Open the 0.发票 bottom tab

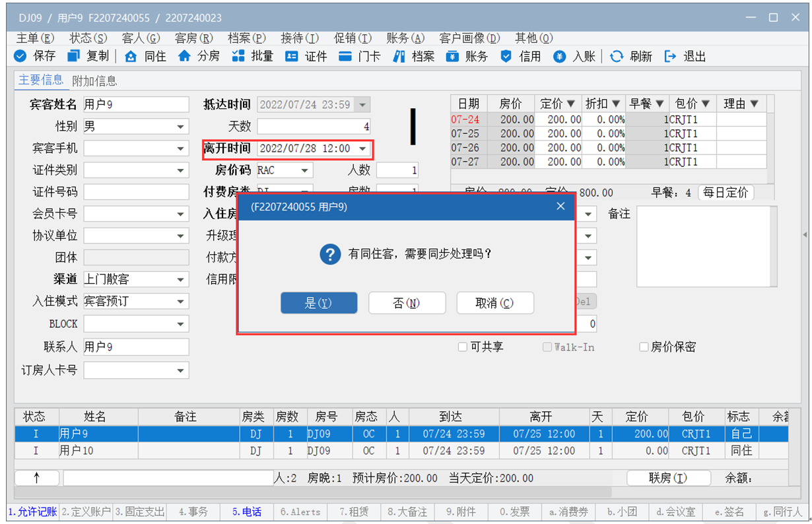point(515,511)
